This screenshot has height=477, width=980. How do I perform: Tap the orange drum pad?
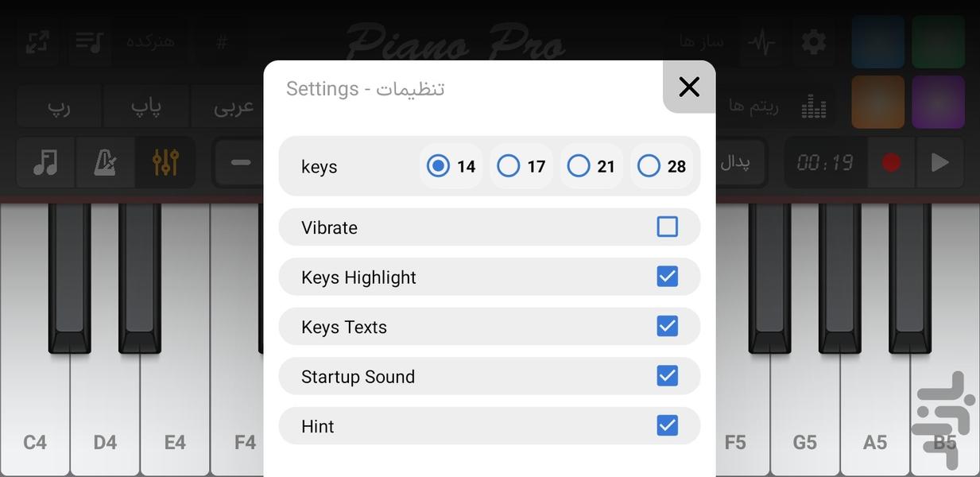point(877,102)
